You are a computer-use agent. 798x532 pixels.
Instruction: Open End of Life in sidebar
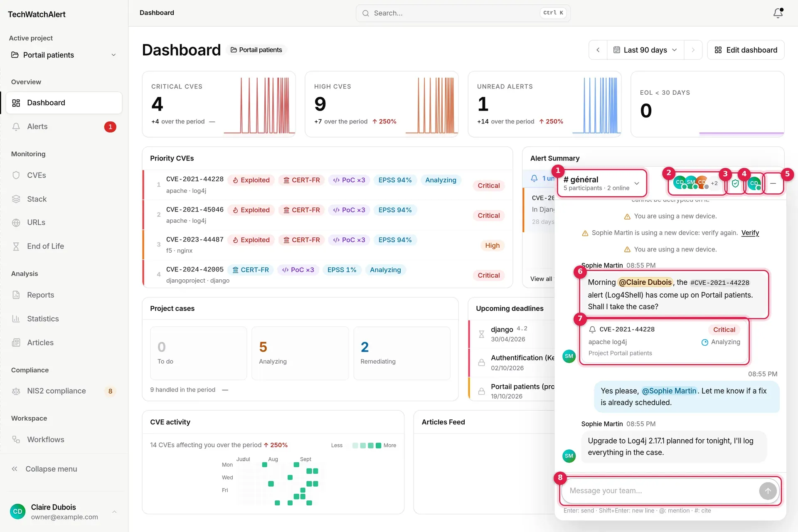point(64,246)
